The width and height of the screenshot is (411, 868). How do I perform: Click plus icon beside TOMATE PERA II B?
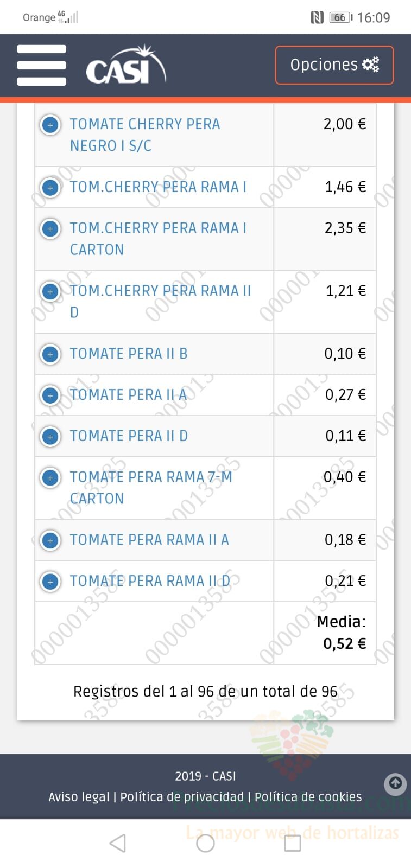click(x=50, y=354)
